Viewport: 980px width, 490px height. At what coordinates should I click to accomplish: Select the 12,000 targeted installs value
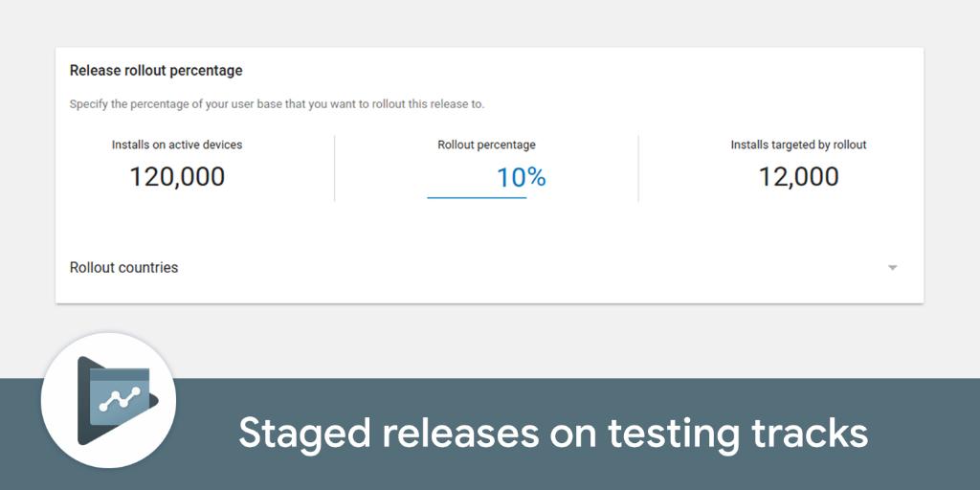pos(799,177)
